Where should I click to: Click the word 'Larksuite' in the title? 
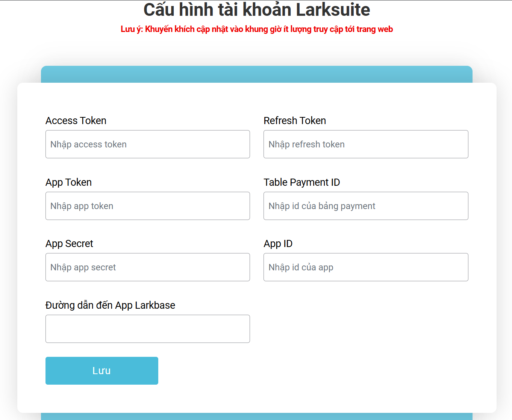333,10
